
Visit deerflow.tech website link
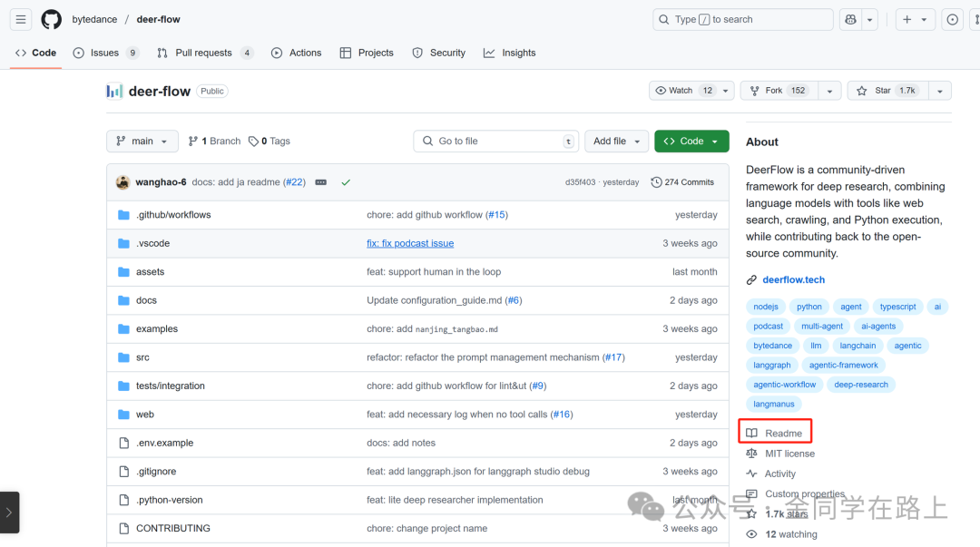[793, 279]
